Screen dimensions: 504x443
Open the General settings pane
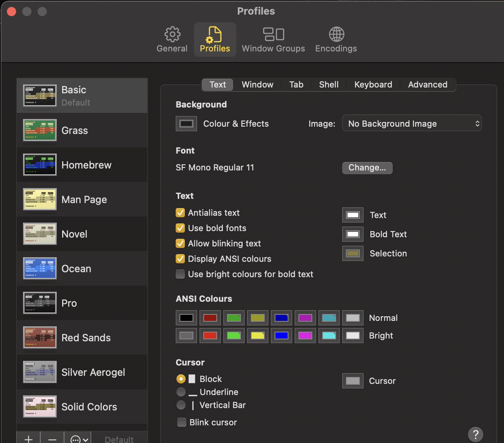(172, 38)
